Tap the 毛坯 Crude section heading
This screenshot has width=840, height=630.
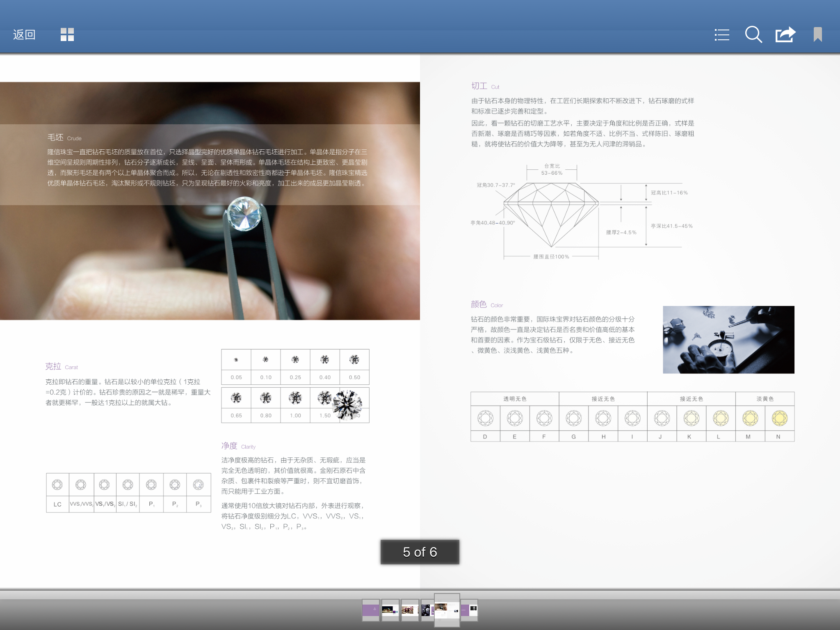pyautogui.click(x=64, y=137)
